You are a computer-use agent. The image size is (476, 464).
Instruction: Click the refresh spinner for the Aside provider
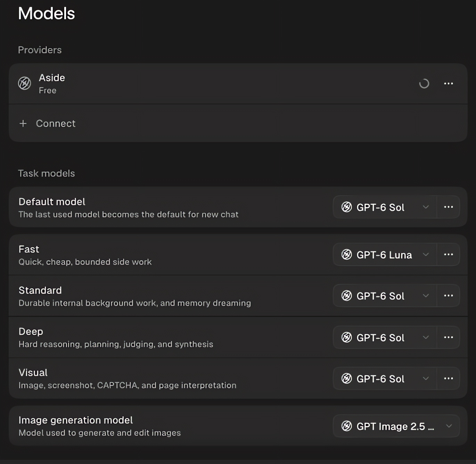click(x=424, y=83)
